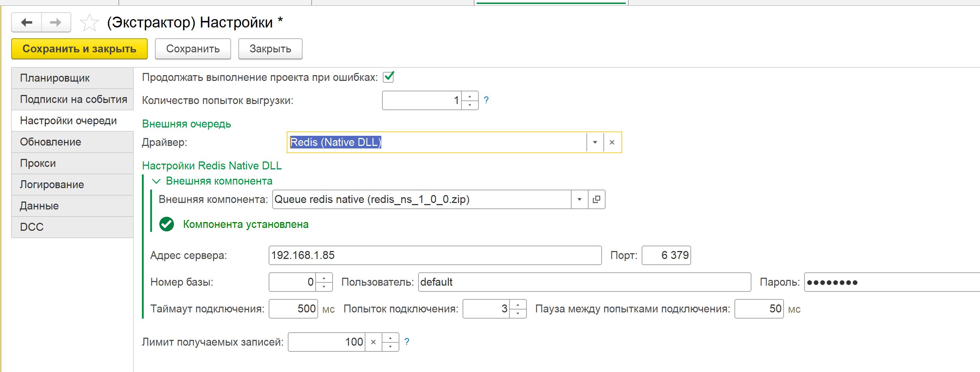
Task: Edit the Пользователь field
Action: coord(584,282)
